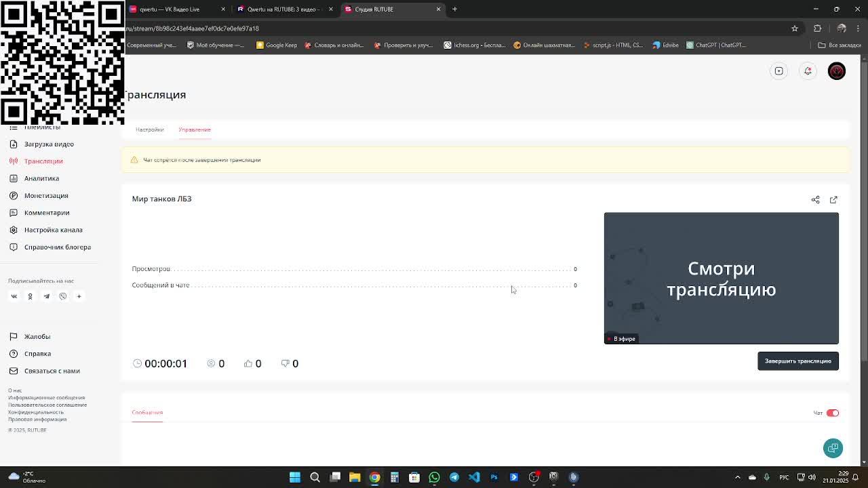Open Трансляции in sidebar
Screen dimensions: 868x488
[43, 161]
